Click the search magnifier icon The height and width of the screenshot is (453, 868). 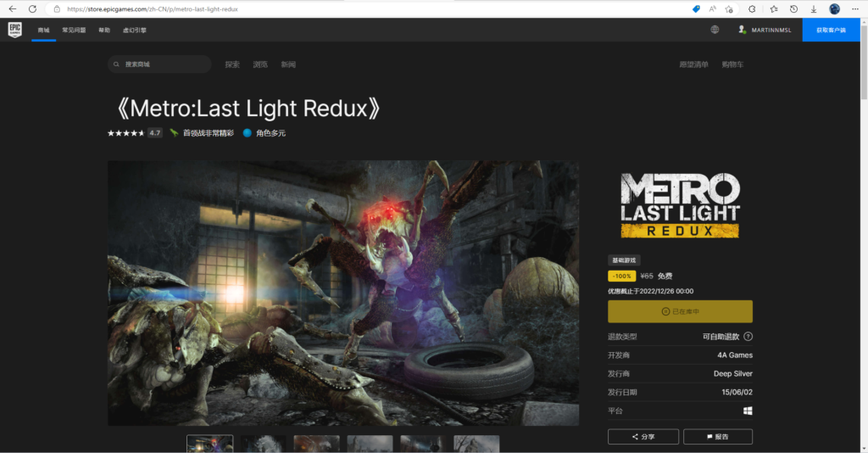[116, 64]
